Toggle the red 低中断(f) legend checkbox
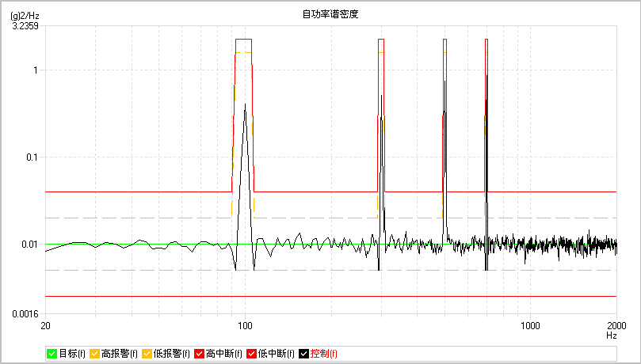 pos(252,354)
